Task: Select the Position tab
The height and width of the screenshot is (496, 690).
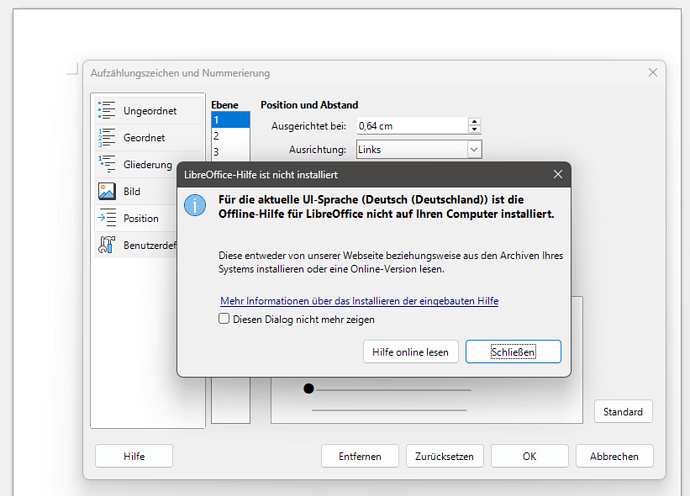Action: pos(136,218)
